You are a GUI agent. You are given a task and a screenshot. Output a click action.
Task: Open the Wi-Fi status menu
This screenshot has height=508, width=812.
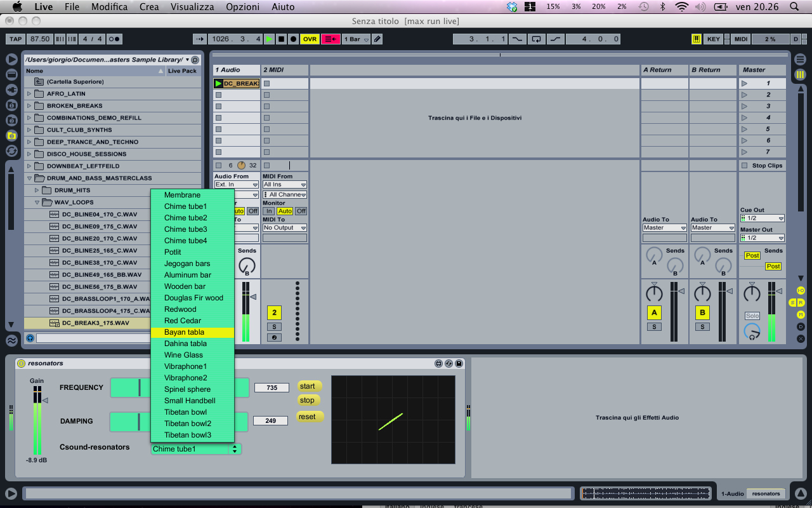pos(682,6)
